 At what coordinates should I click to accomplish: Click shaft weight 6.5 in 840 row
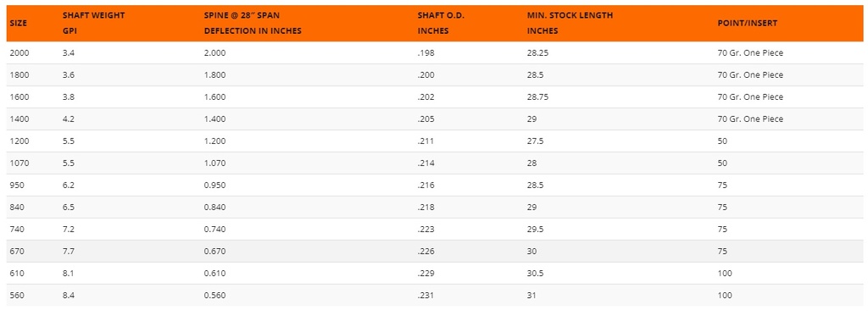70,207
